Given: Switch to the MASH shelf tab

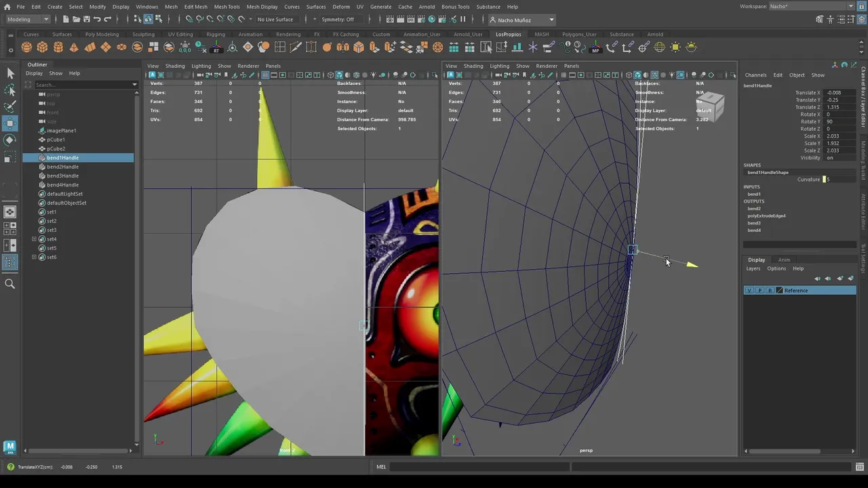Looking at the screenshot, I should 541,35.
